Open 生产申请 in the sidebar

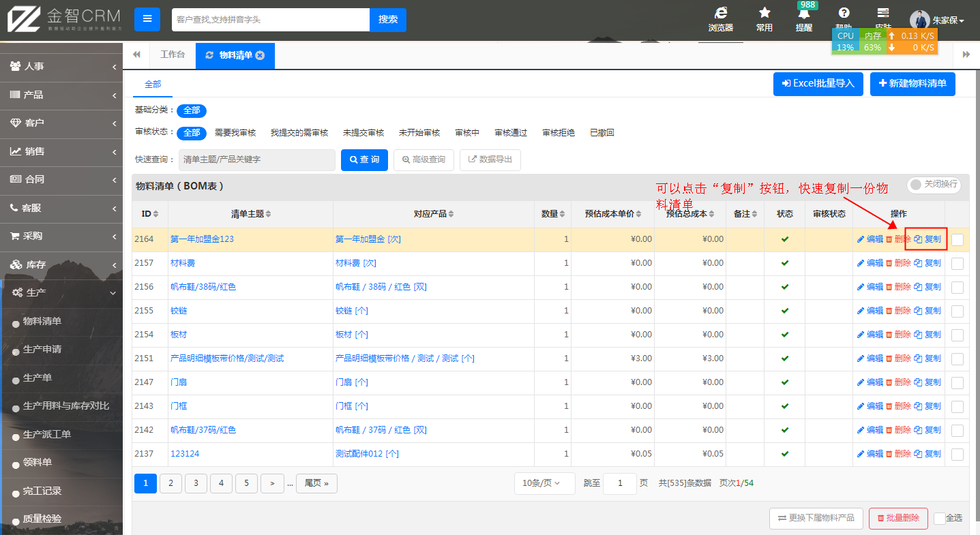click(x=42, y=350)
